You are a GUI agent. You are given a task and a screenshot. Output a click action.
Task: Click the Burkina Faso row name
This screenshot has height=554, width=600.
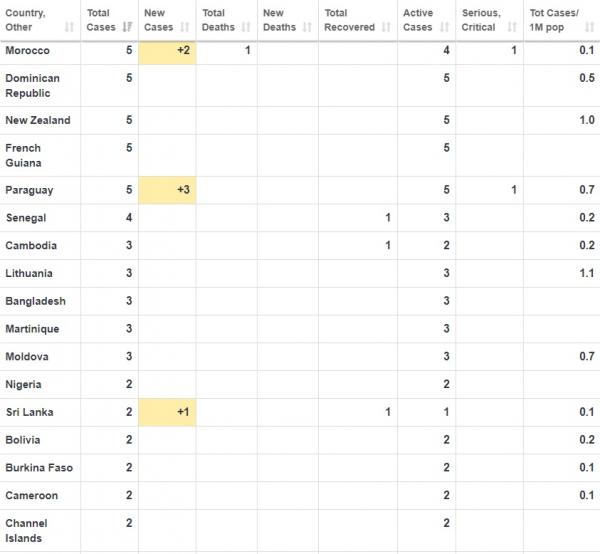pyautogui.click(x=39, y=467)
